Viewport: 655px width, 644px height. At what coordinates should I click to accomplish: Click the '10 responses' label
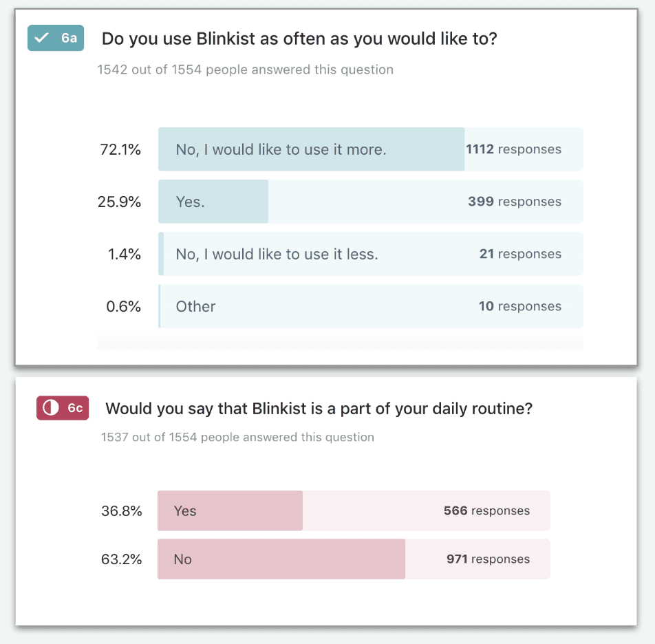[x=520, y=306]
